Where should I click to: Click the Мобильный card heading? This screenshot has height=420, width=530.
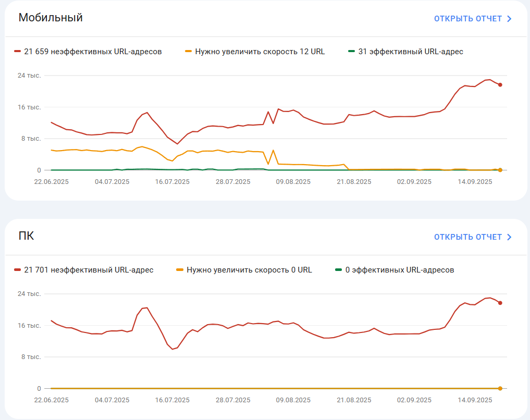coord(51,18)
